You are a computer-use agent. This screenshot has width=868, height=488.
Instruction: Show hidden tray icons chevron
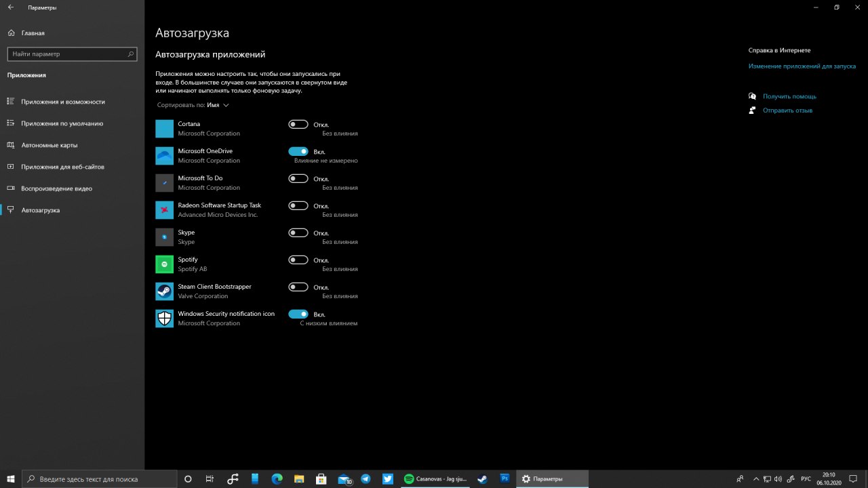[756, 479]
